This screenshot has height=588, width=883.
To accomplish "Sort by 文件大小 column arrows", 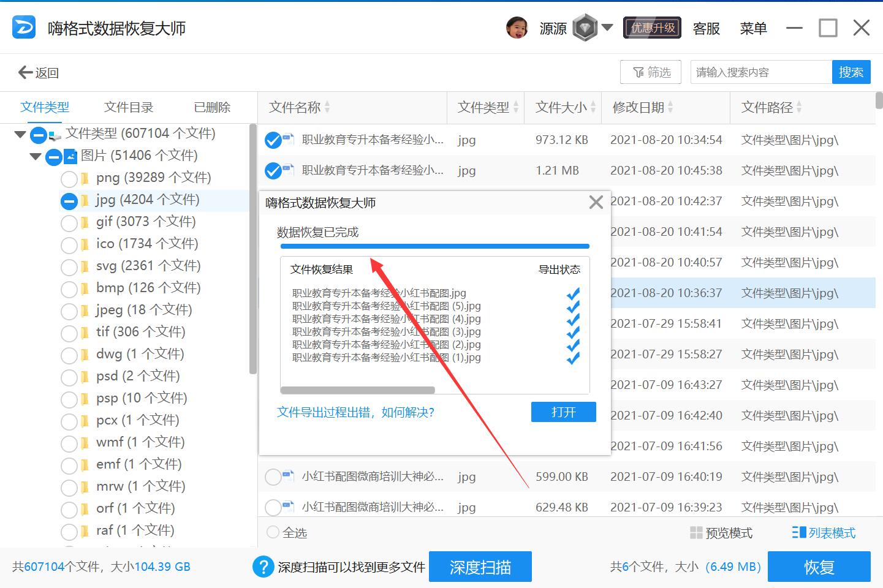I will [594, 107].
